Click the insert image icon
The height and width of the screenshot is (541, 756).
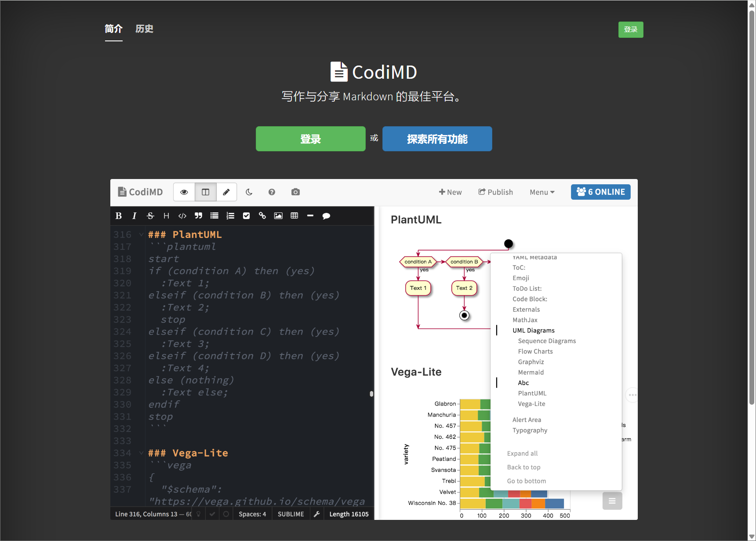pos(278,216)
